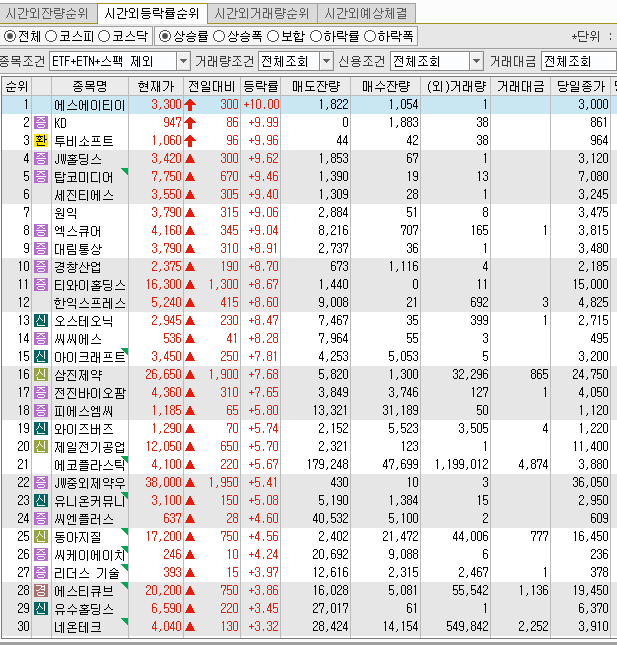Click 네온테크 volume 549,842
The height and width of the screenshot is (645, 617).
[467, 626]
